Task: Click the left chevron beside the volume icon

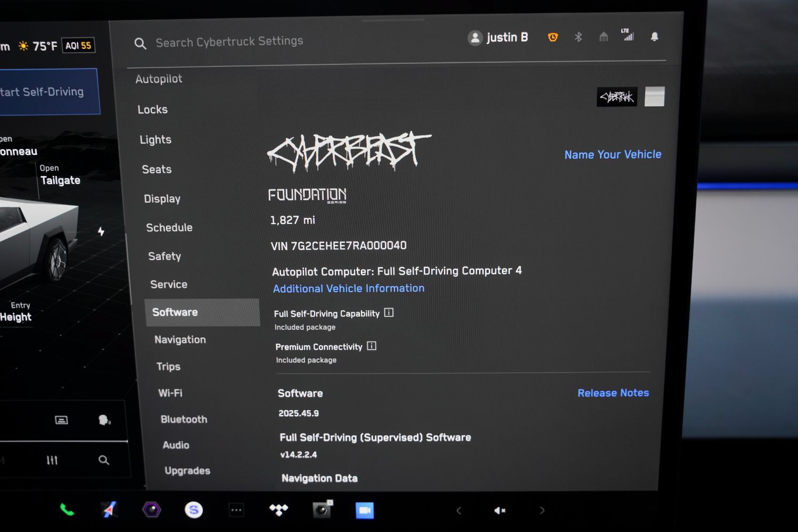Action: (x=459, y=511)
